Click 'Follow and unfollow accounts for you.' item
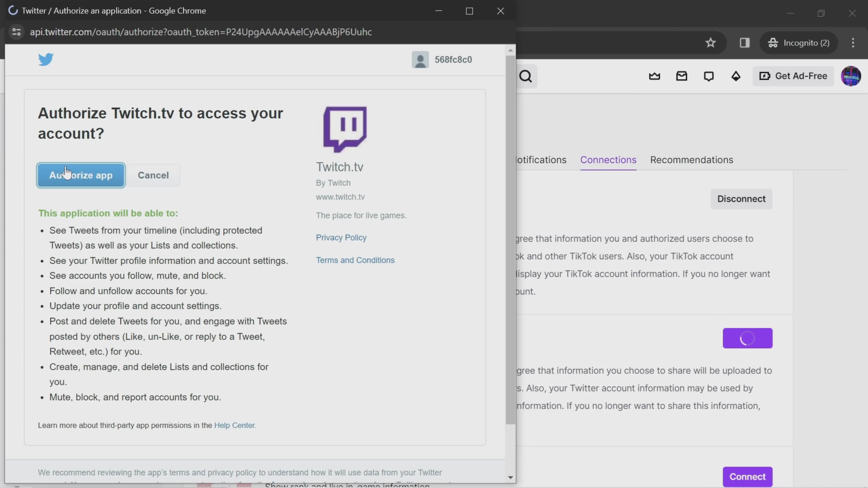 pos(128,291)
